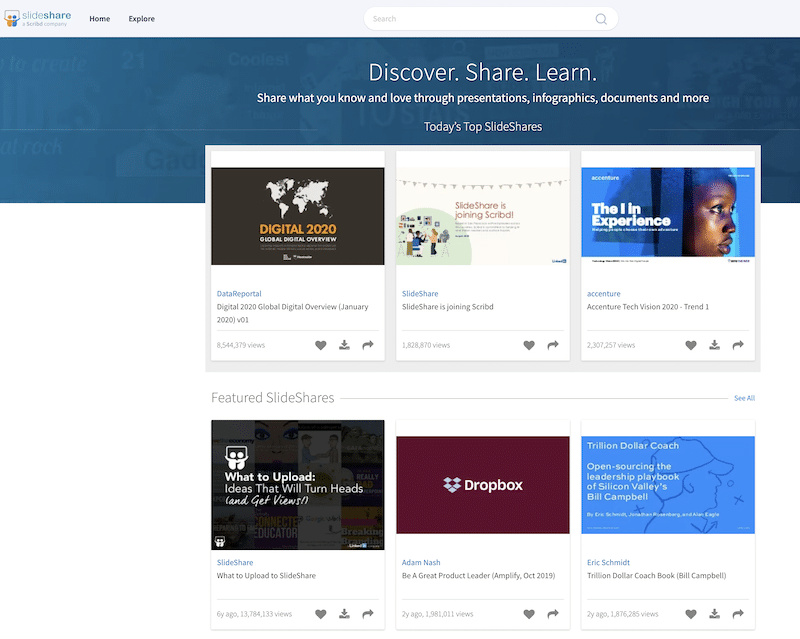The height and width of the screenshot is (639, 800).
Task: Click the 'Featured SlideShares' heading
Action: 272,398
